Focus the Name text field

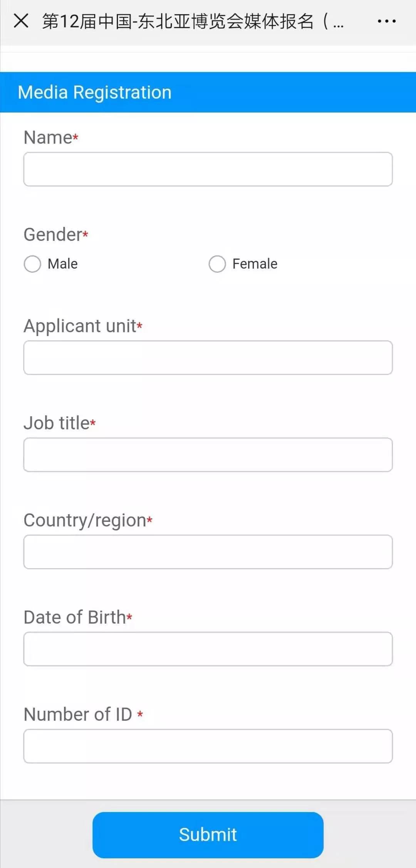208,169
